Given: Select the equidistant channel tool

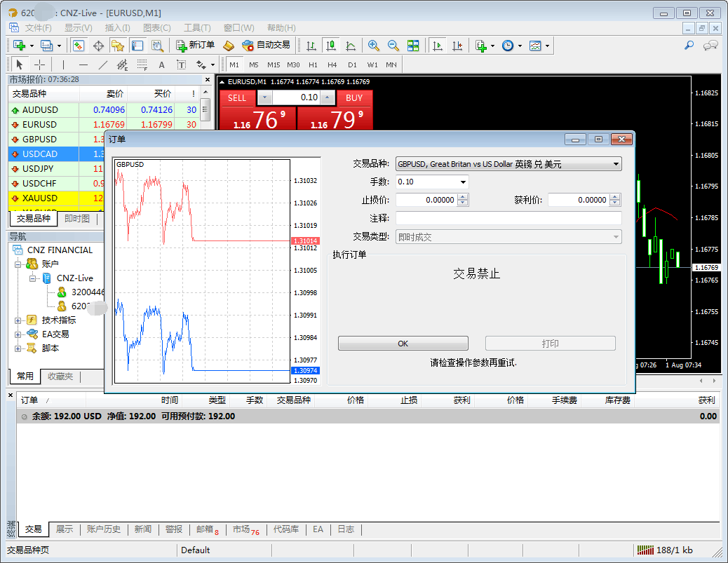Looking at the screenshot, I should click(123, 65).
